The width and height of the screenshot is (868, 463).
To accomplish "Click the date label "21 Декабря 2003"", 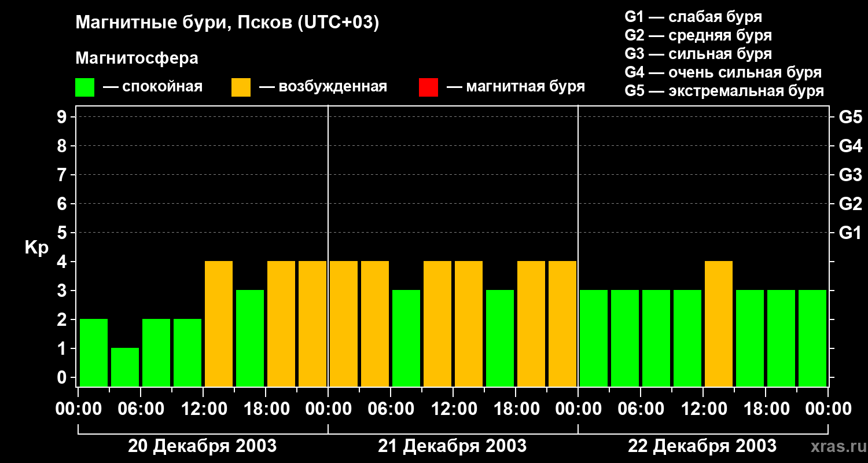I will 452,446.
